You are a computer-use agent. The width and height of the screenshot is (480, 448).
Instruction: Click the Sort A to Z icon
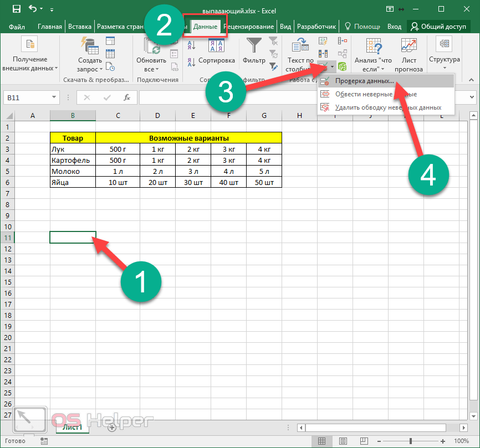tap(190, 45)
